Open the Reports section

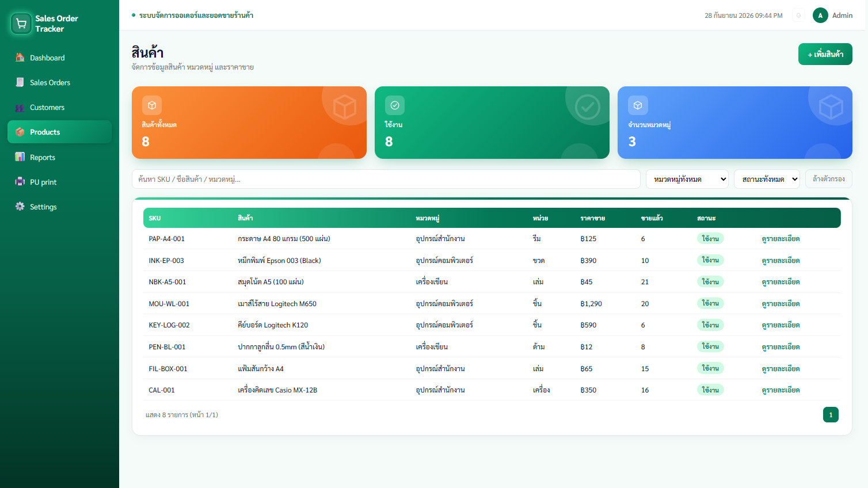coord(59,157)
